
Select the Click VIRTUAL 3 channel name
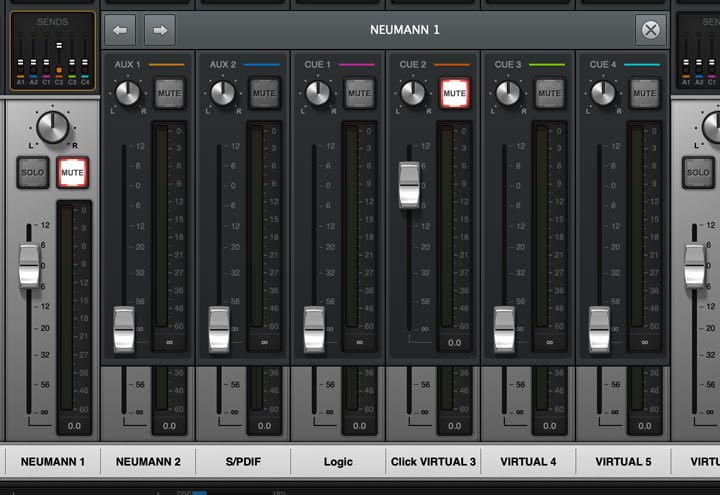tap(433, 461)
